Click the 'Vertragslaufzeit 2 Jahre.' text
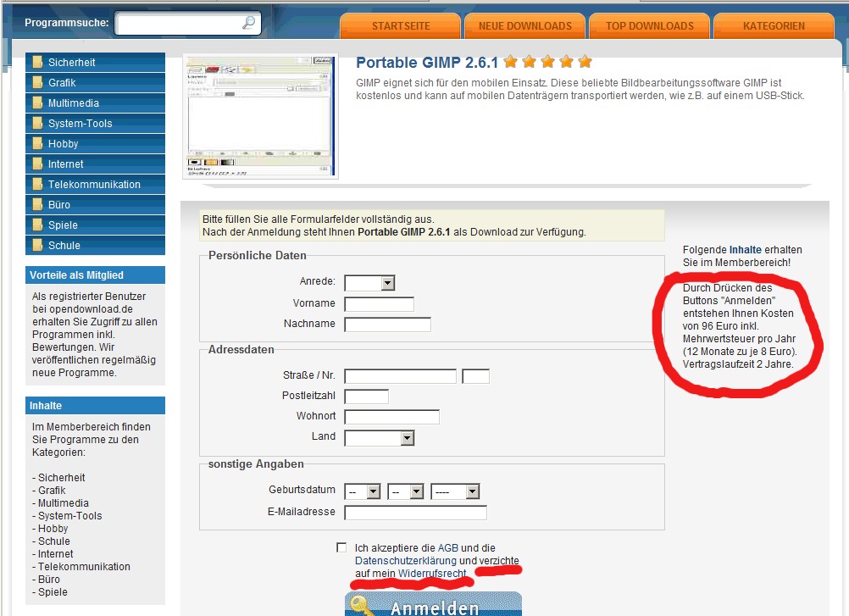 738,363
